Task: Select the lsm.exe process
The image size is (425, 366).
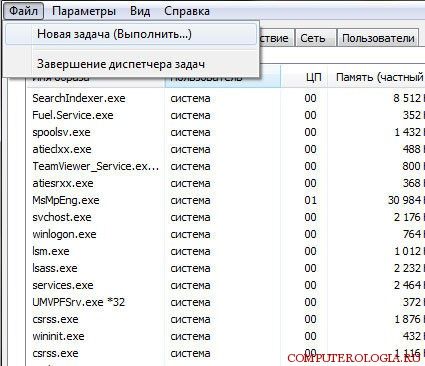Action: pos(51,251)
